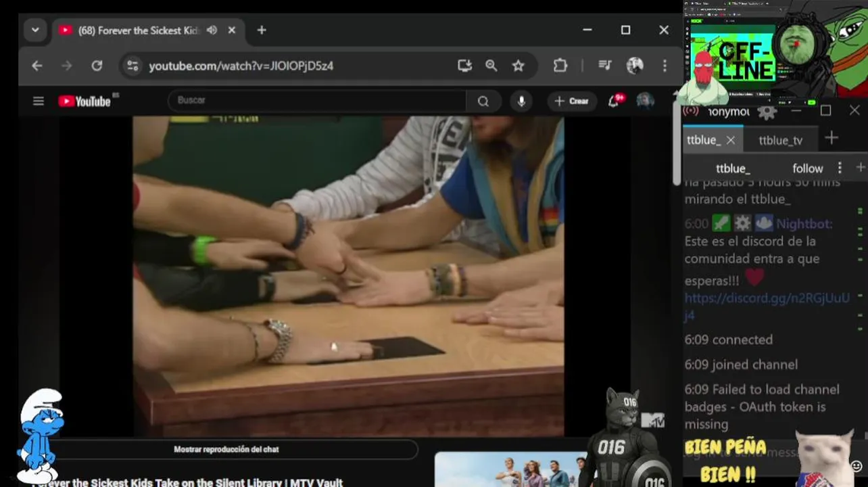Close the Forever the Sickest Kids tab
The width and height of the screenshot is (868, 487).
(232, 30)
